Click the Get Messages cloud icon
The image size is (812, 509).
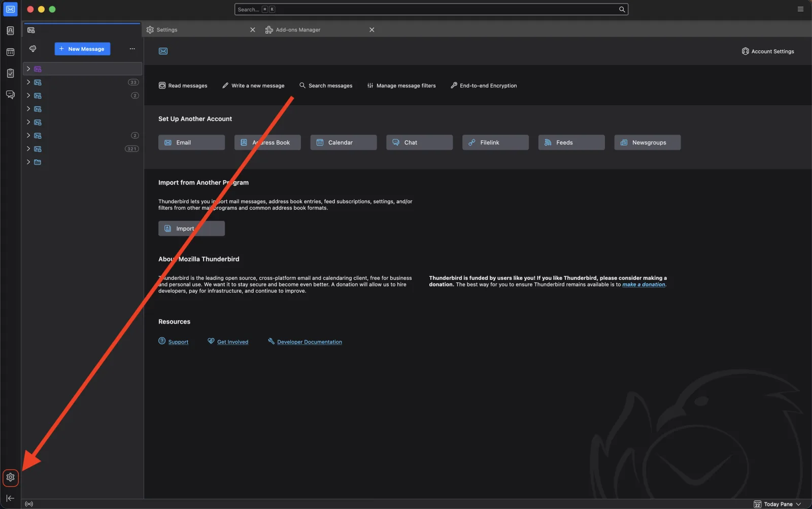point(33,49)
